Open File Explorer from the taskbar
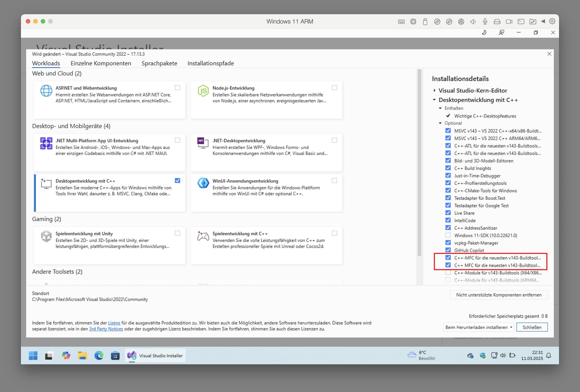 click(83, 356)
